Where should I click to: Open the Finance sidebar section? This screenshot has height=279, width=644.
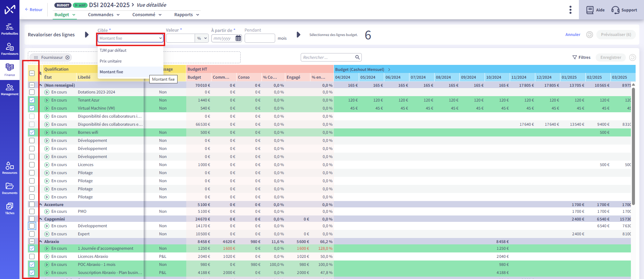pos(10,70)
